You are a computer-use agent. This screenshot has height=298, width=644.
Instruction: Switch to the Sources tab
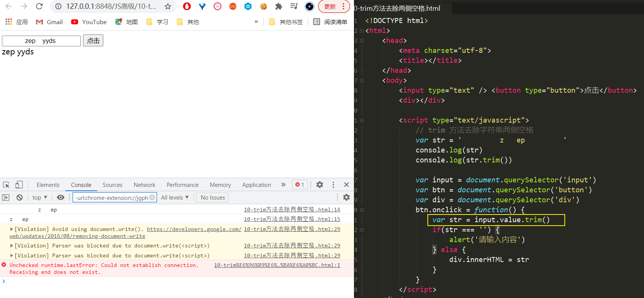(112, 185)
